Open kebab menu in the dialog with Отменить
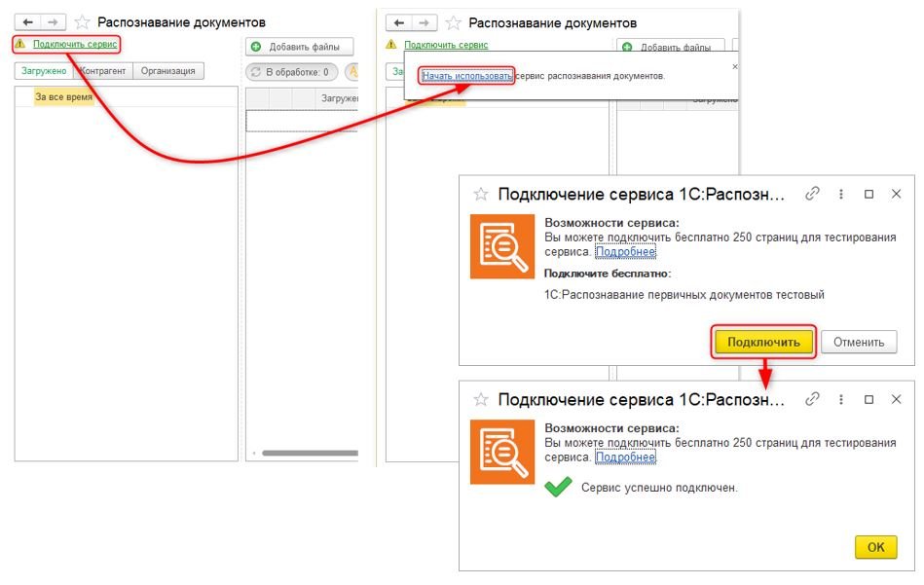The height and width of the screenshot is (585, 924). click(x=841, y=194)
